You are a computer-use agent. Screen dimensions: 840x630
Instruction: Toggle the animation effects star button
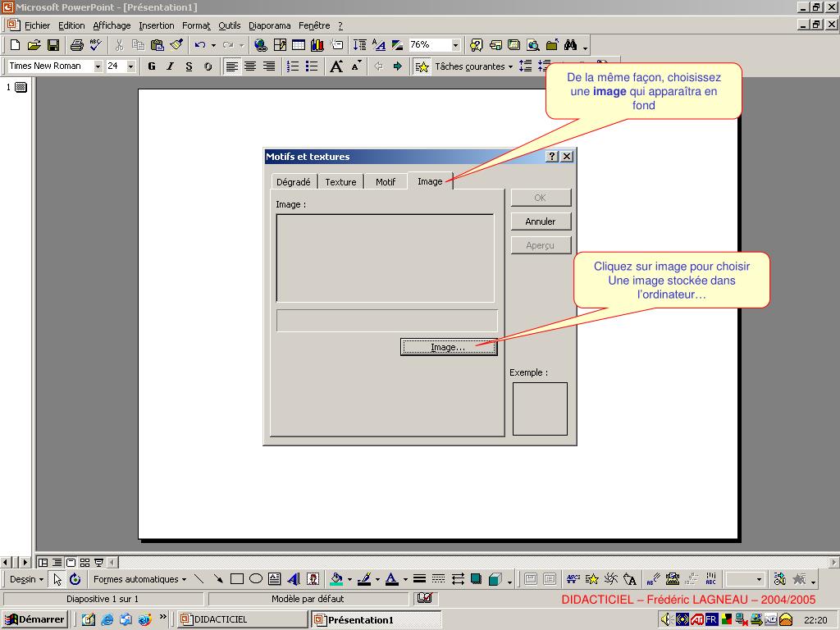pos(422,66)
